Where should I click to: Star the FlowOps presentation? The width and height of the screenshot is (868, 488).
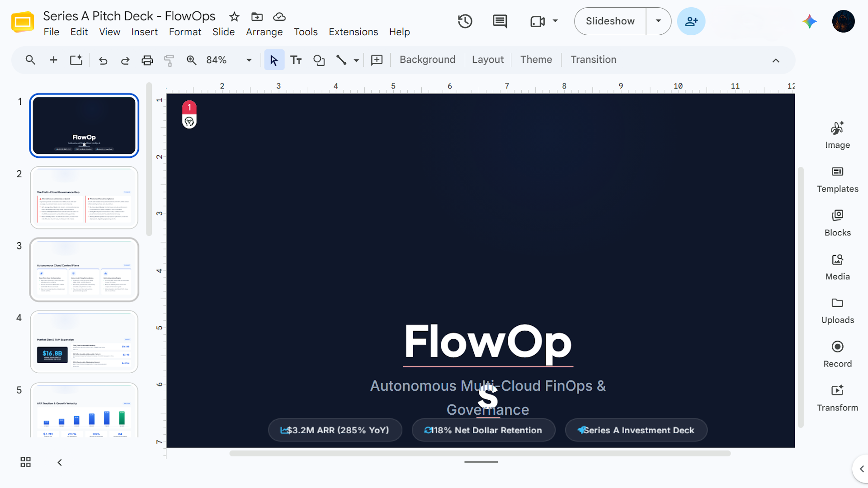coord(234,17)
